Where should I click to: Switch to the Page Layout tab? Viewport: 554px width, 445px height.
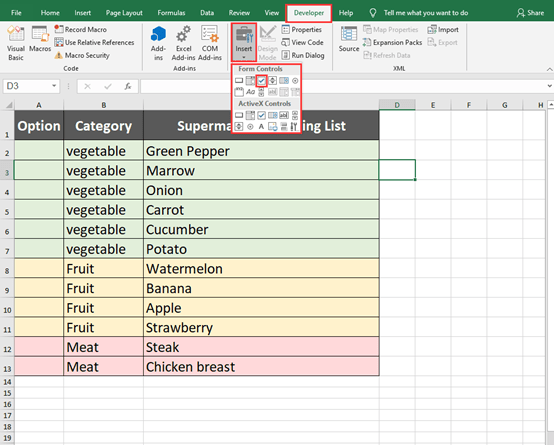124,13
